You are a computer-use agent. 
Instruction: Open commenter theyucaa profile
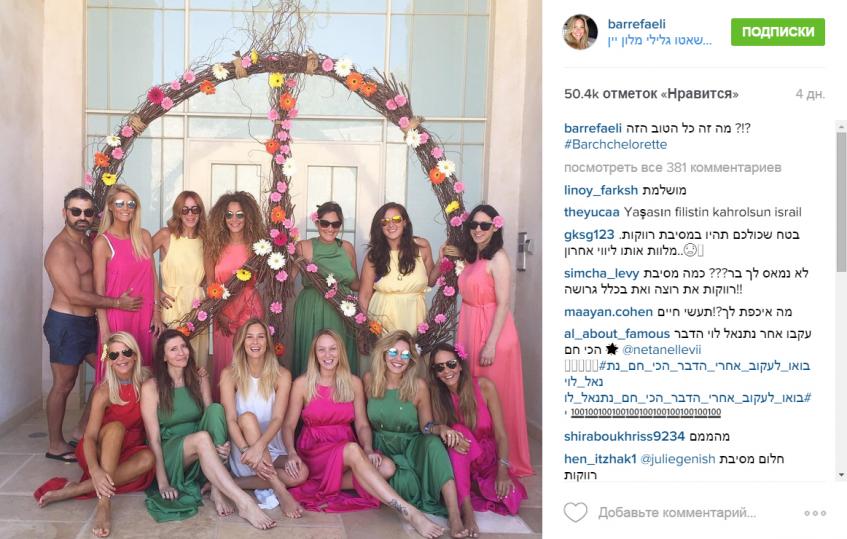pos(591,212)
